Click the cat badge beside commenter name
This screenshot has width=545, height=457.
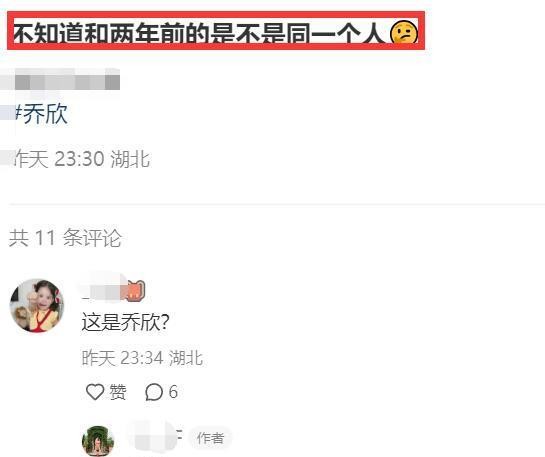pos(135,290)
